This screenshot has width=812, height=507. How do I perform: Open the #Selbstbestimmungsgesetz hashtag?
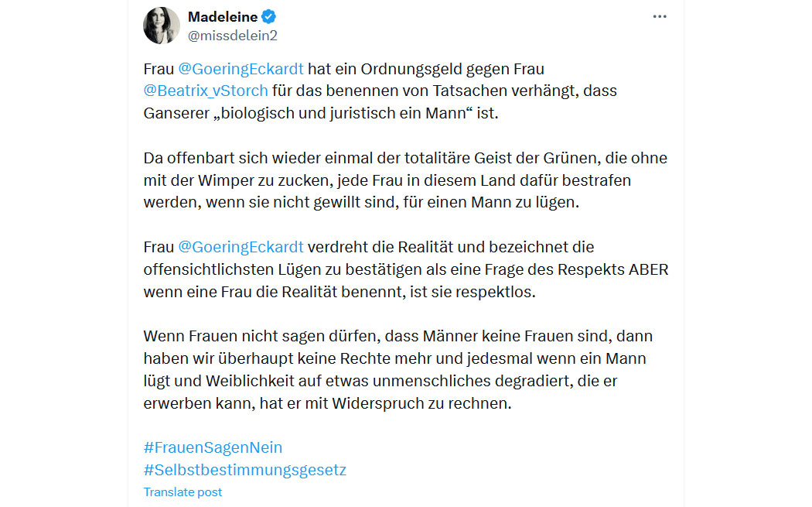245,470
